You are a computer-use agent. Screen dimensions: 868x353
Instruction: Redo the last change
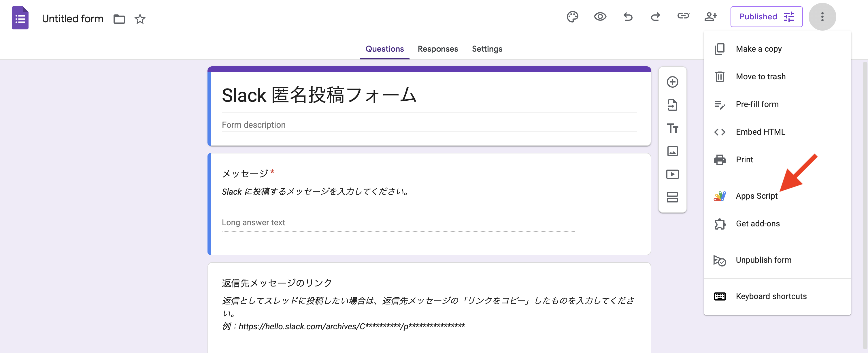tap(655, 16)
